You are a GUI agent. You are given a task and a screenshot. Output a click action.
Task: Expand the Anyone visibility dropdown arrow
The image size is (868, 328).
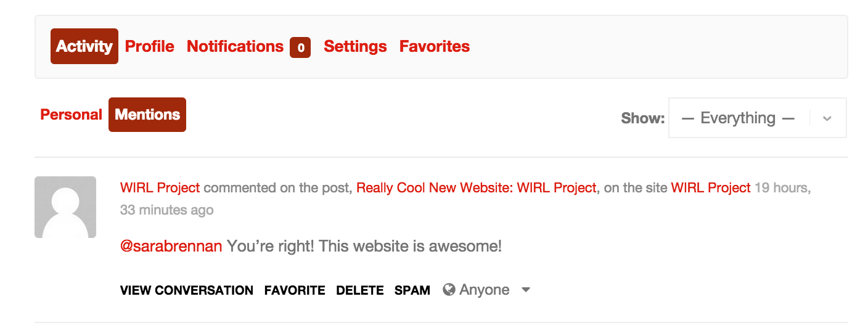tap(526, 290)
